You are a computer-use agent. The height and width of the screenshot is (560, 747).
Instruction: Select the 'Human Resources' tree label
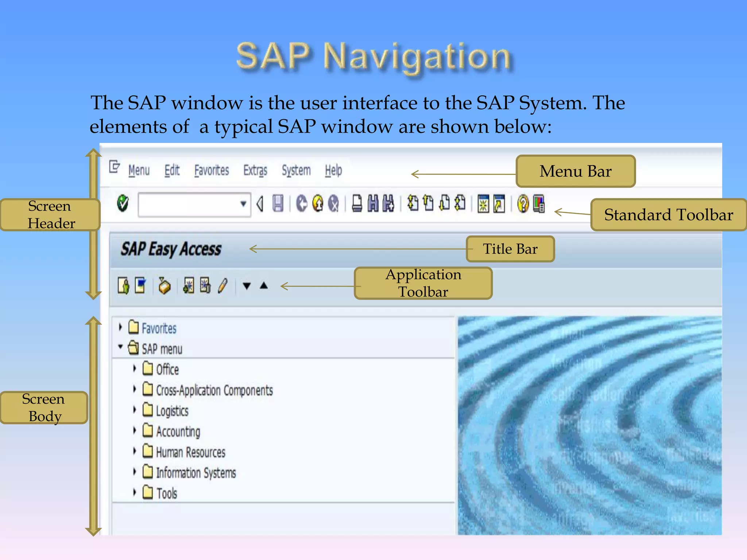[x=191, y=452]
